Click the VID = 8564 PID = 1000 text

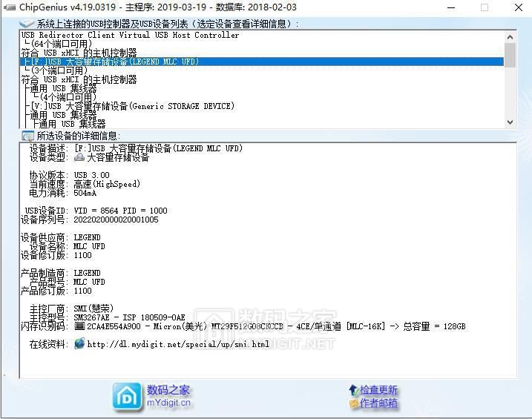(x=120, y=211)
